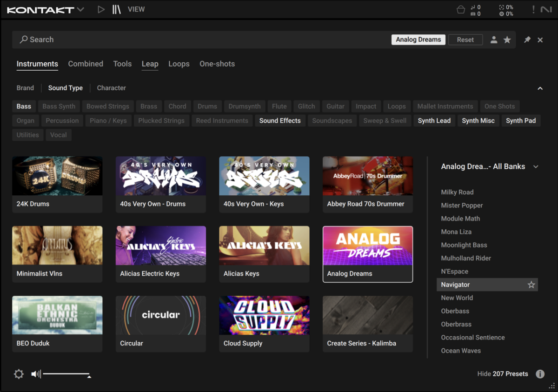The width and height of the screenshot is (558, 392).
Task: Open settings gear icon at bottom left
Action: pyautogui.click(x=19, y=374)
